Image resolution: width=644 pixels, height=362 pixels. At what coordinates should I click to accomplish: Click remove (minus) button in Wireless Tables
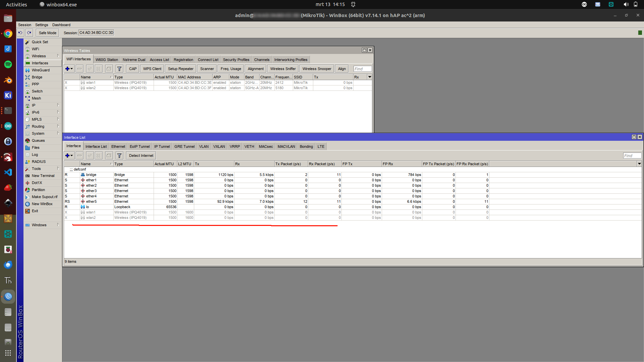click(x=79, y=69)
